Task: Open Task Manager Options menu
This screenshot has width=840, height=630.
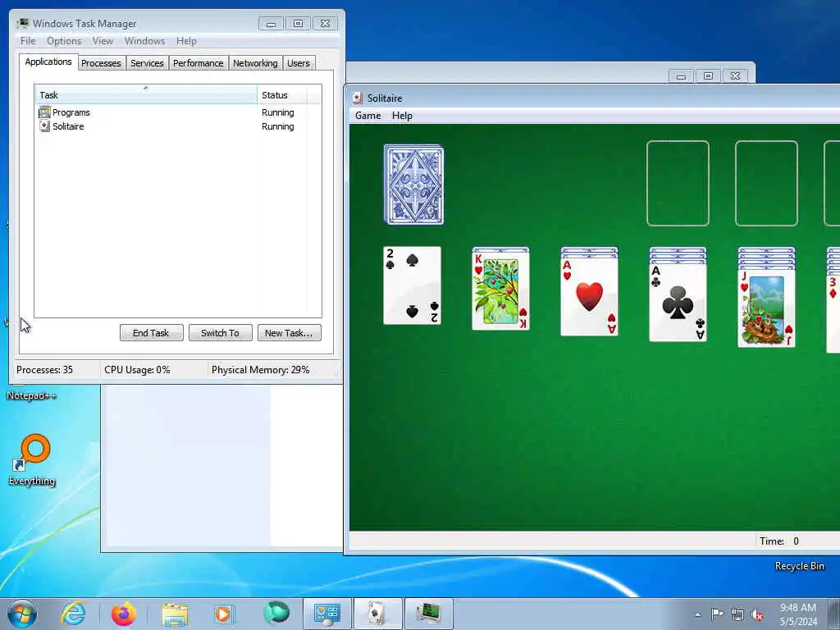Action: point(64,41)
